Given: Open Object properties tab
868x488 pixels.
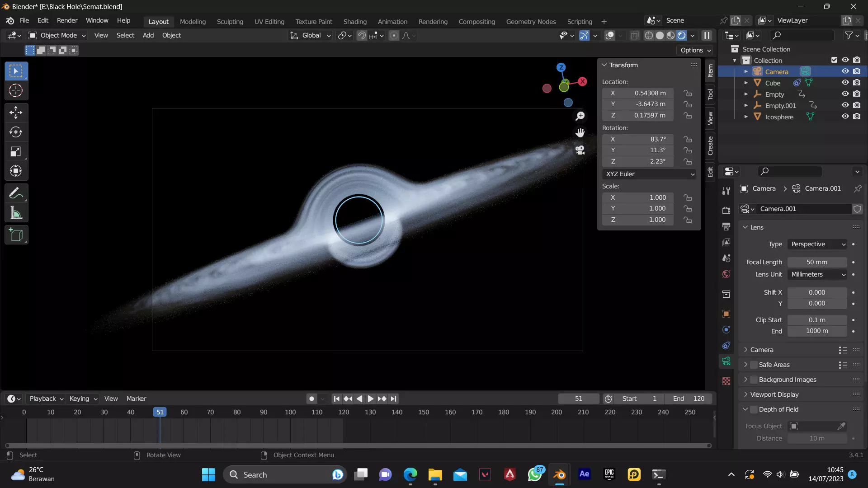Looking at the screenshot, I should 726,314.
